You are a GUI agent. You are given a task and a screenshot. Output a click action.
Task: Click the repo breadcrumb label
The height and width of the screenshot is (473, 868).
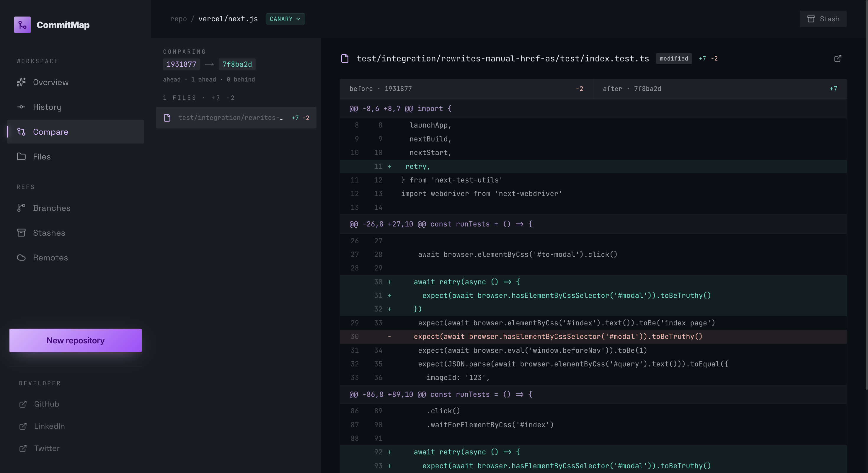pos(178,19)
